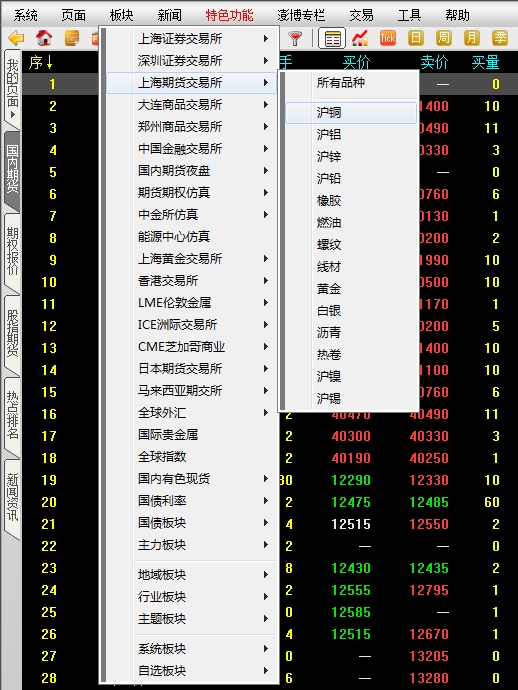This screenshot has width=518, height=690.
Task: Choose 所有品种 in the submenu
Action: click(351, 83)
